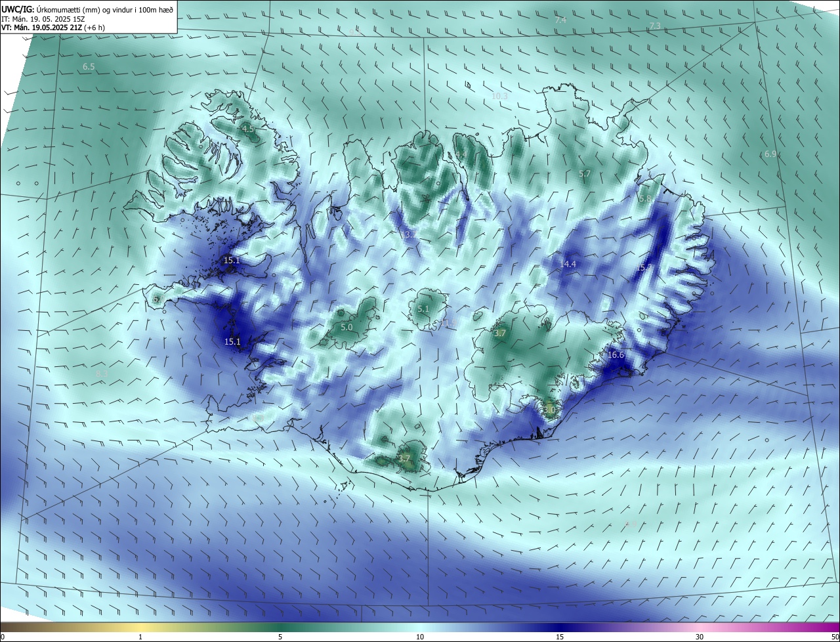This screenshot has height=642, width=840.
Task: Click the 7.3 value at the top edge
Action: pos(655,26)
